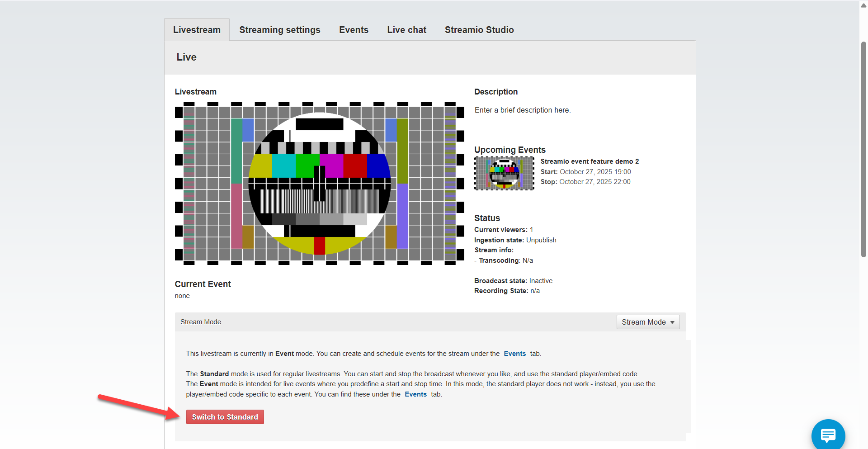868x449 pixels.
Task: Click the large livestream test pattern preview
Action: pyautogui.click(x=319, y=183)
